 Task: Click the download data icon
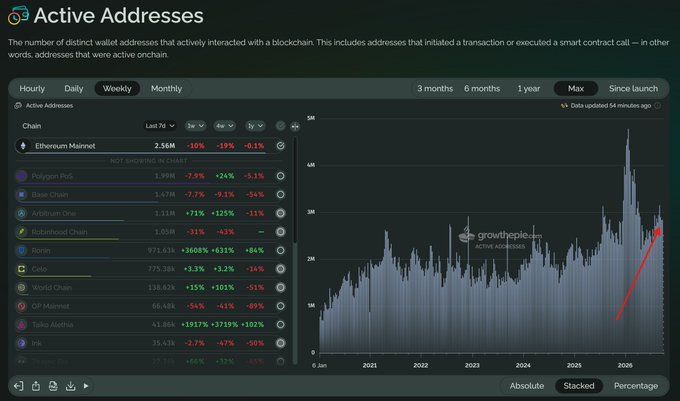70,386
